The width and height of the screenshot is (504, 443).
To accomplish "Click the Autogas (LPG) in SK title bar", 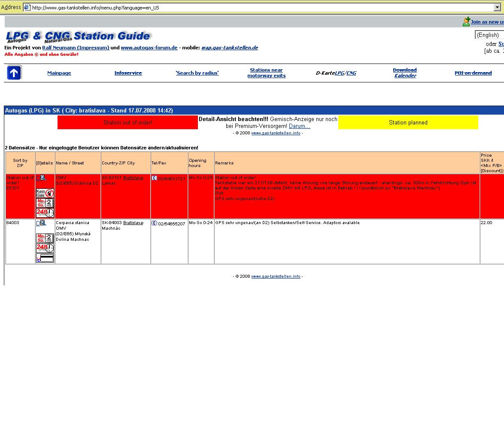I will pyautogui.click(x=254, y=110).
